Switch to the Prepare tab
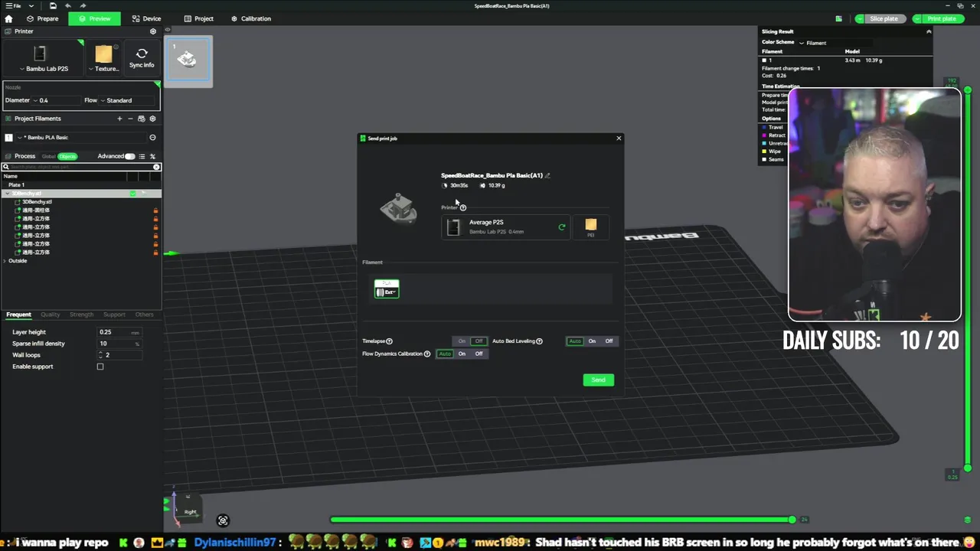980x551 pixels. [42, 18]
